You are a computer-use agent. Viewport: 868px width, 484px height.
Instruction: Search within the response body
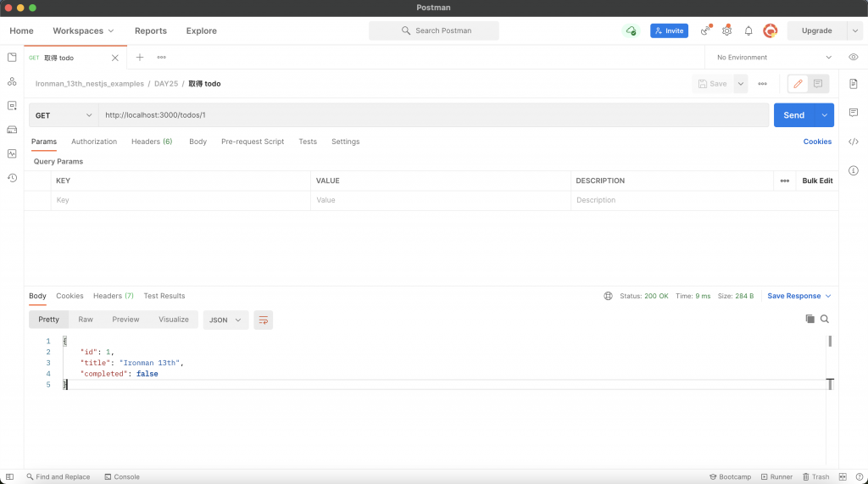pos(824,319)
